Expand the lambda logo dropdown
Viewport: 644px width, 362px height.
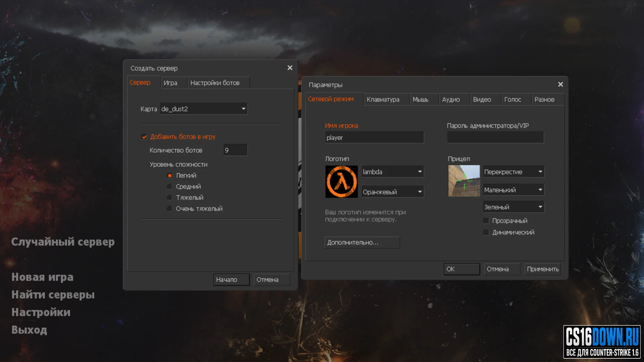[x=393, y=172]
